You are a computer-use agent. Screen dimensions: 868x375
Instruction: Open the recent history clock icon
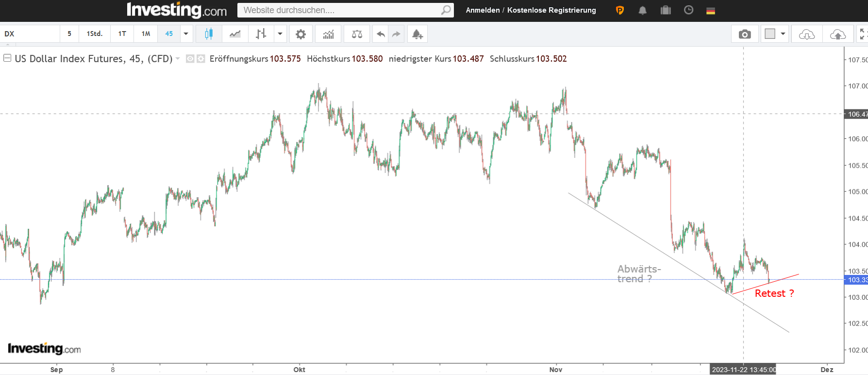click(x=688, y=10)
